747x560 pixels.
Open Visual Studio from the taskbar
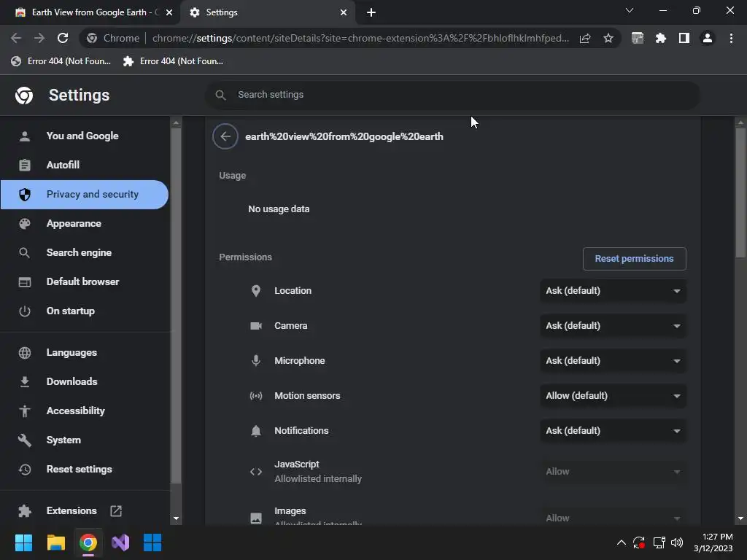(x=120, y=542)
